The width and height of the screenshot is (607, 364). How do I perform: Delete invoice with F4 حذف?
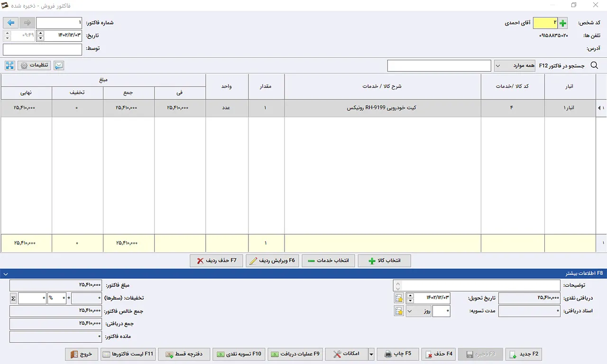[439, 354]
